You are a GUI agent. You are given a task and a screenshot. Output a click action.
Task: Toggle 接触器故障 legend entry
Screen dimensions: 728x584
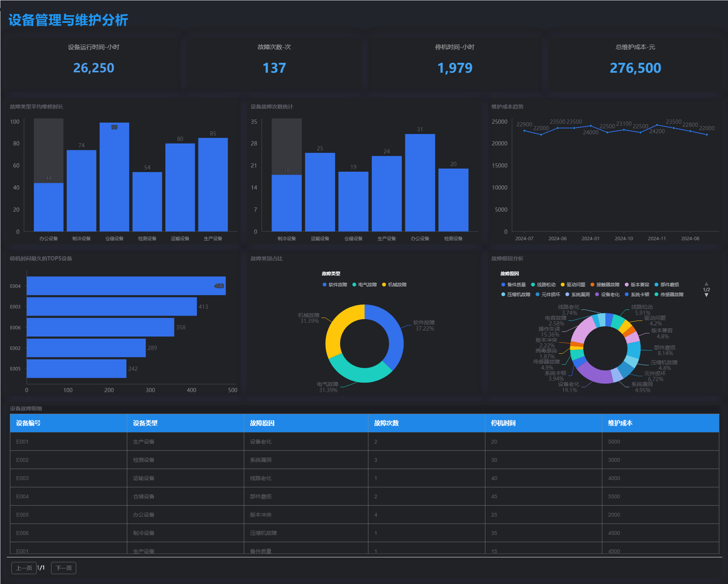[x=605, y=285]
